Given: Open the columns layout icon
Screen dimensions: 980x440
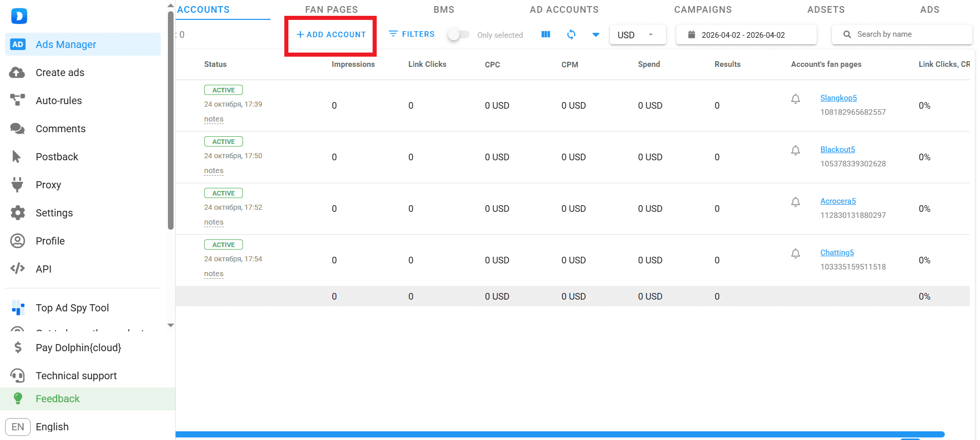Looking at the screenshot, I should tap(546, 35).
